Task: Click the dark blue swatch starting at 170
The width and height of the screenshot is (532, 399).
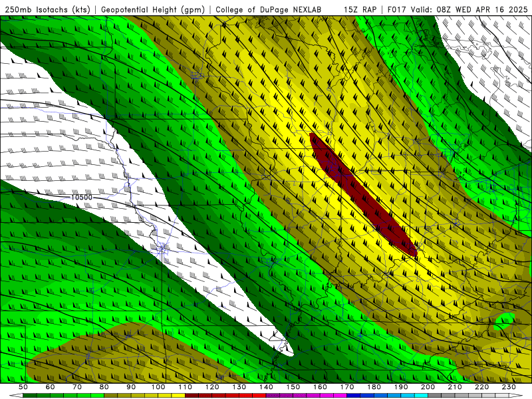Action: click(354, 396)
